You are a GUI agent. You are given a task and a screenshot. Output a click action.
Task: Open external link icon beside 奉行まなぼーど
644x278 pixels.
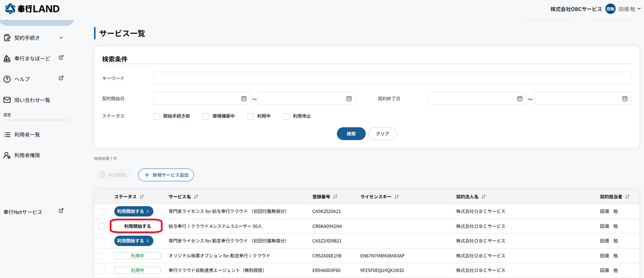(61, 58)
